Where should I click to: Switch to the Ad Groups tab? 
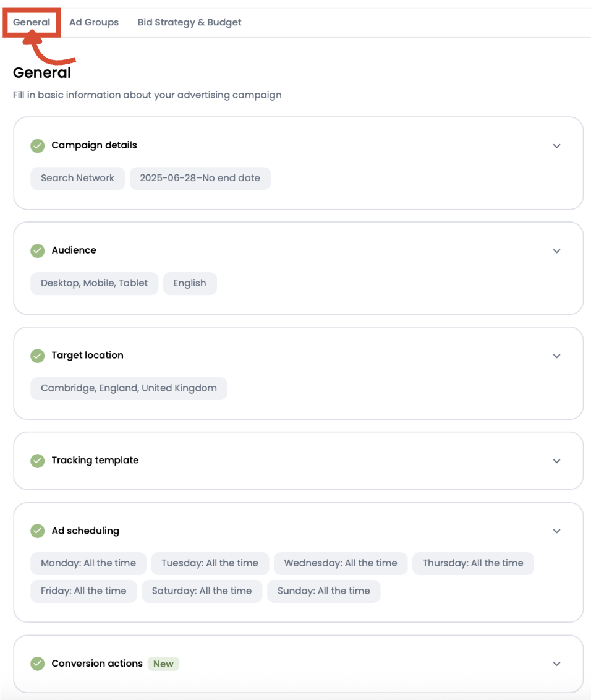(93, 22)
